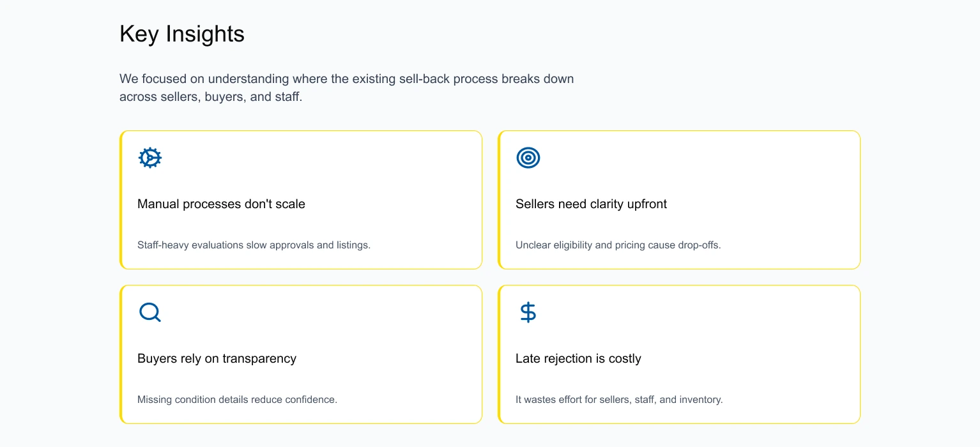
Task: Click "It wastes effort for sellers" description
Action: tap(619, 400)
